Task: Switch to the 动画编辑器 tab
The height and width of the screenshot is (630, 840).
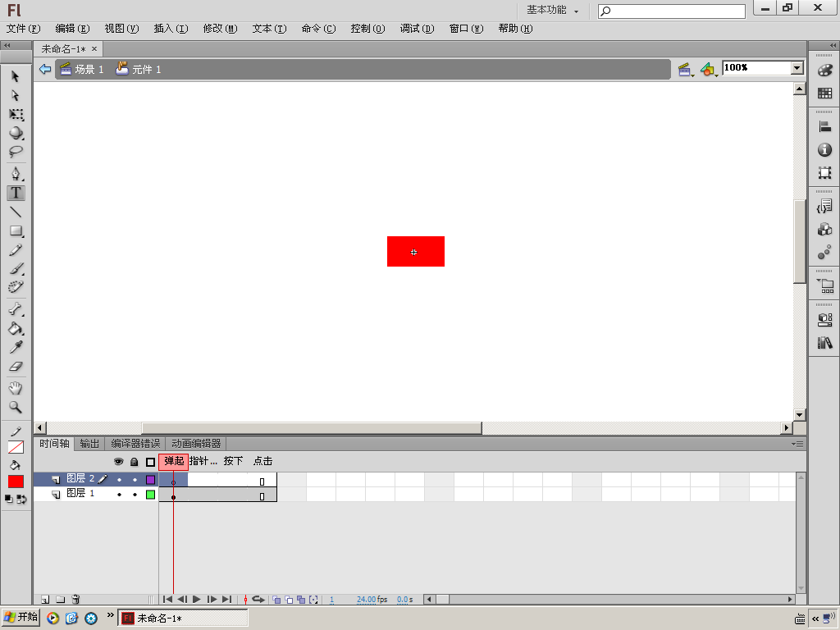Action: click(196, 444)
